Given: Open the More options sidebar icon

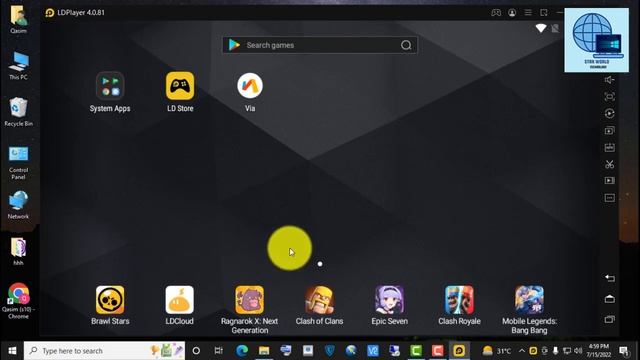Looking at the screenshot, I should pos(609,198).
